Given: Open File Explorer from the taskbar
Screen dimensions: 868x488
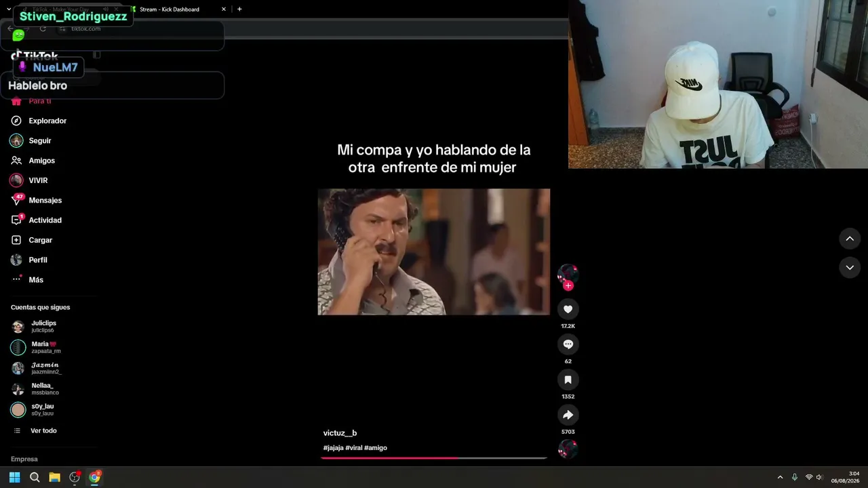Looking at the screenshot, I should click(x=54, y=477).
